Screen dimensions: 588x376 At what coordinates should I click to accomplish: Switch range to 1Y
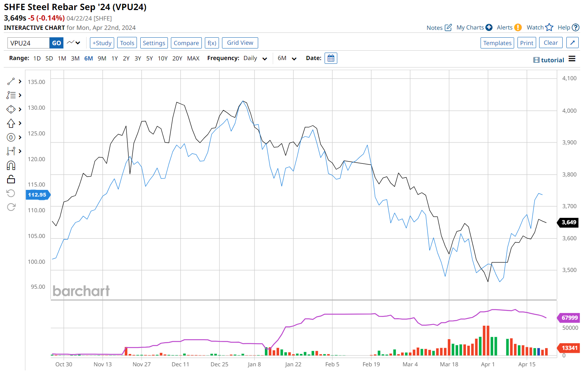[x=115, y=59]
